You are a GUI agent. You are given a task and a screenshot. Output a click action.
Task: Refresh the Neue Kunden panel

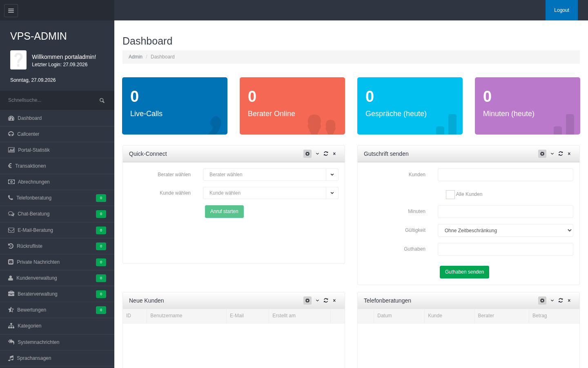pyautogui.click(x=326, y=301)
